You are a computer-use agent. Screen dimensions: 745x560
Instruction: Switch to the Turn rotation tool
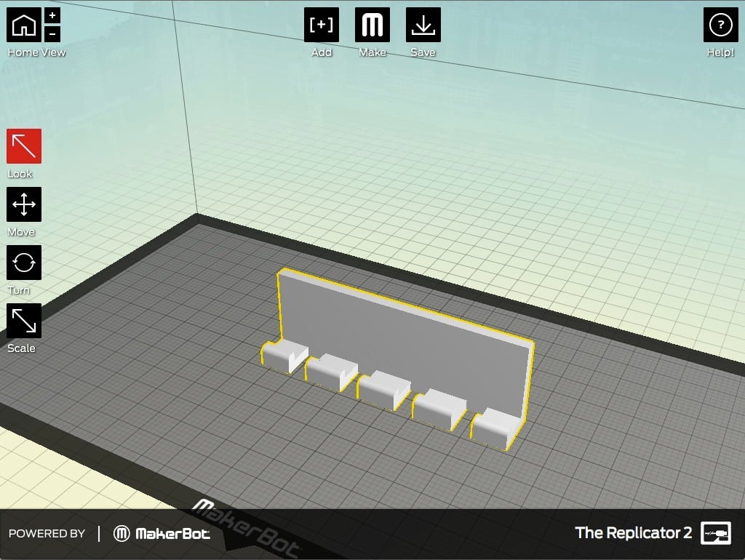pos(24,263)
